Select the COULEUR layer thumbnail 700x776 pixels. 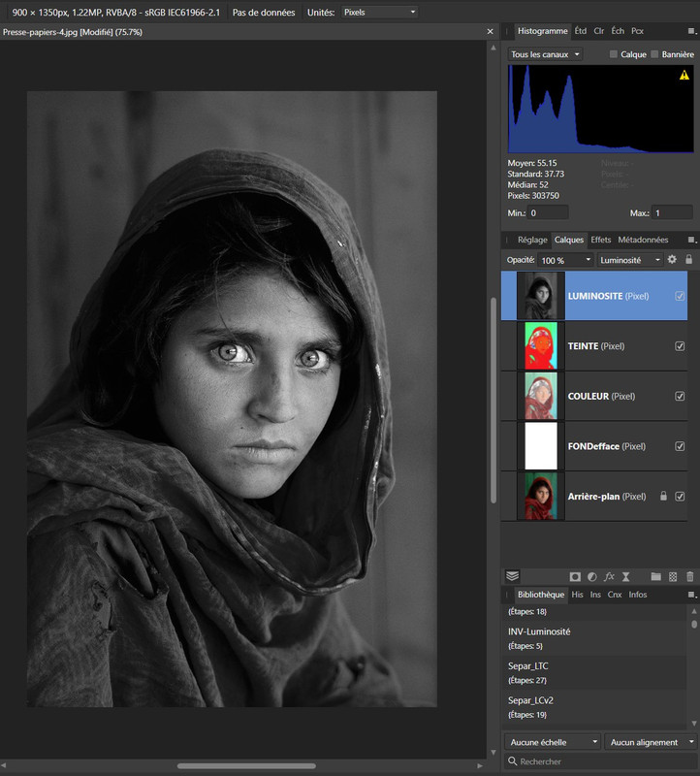(x=541, y=396)
